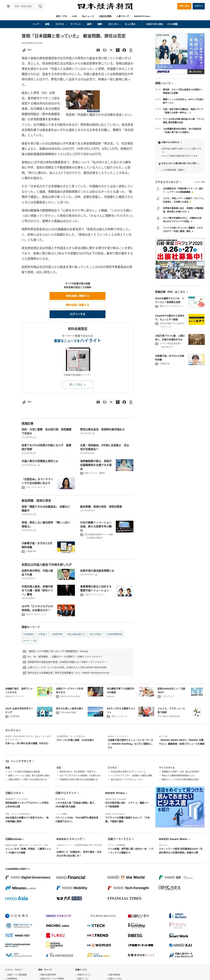Open the National Geographic logo link

coord(54,945)
